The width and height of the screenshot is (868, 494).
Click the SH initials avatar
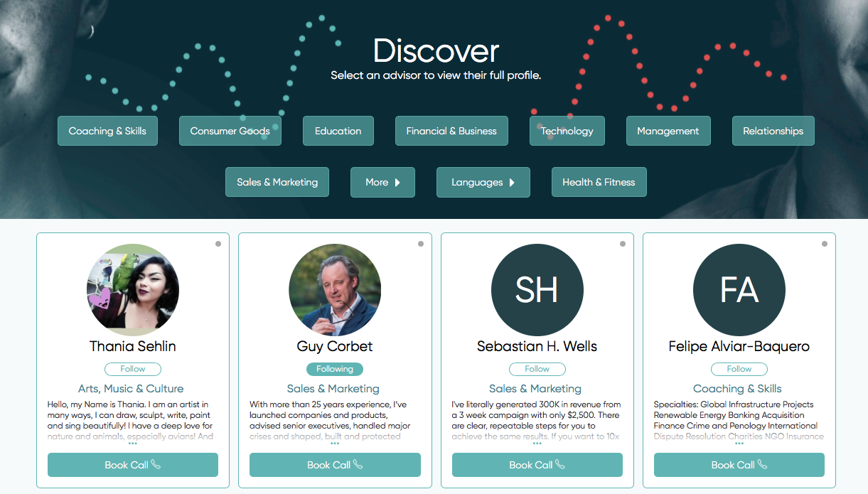pos(537,290)
